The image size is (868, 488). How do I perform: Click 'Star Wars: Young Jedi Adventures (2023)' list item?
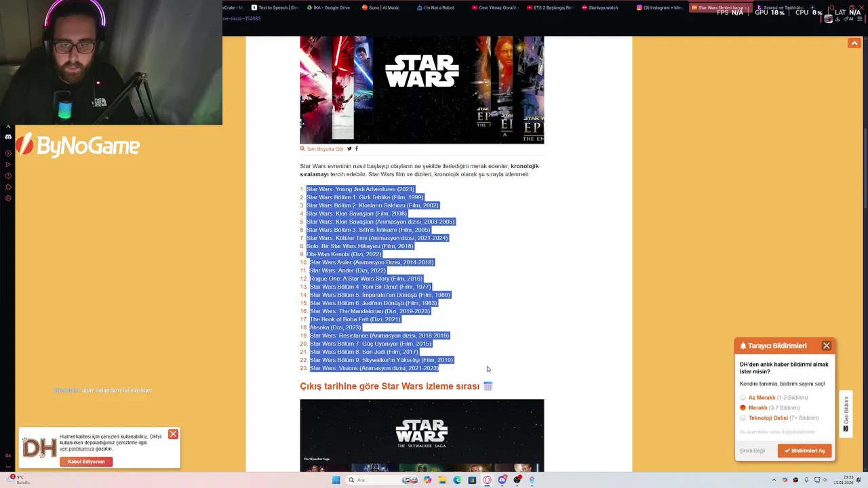click(x=360, y=189)
